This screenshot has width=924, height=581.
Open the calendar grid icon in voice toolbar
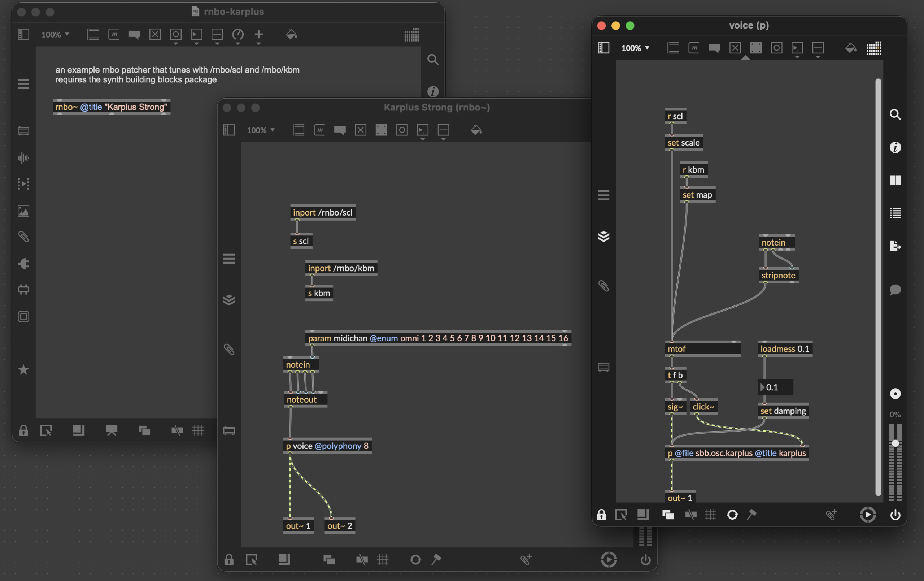click(x=874, y=48)
